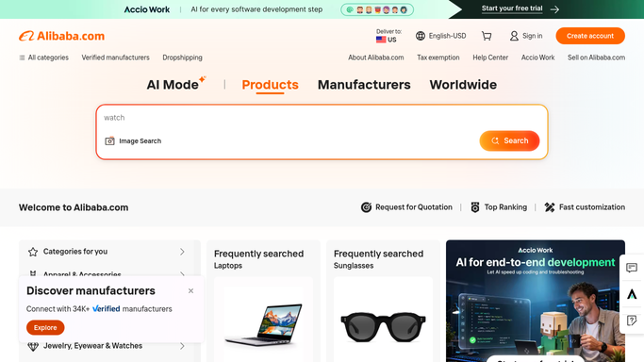The image size is (644, 362).
Task: Click Accio Work logo in top banner
Action: coord(147,9)
